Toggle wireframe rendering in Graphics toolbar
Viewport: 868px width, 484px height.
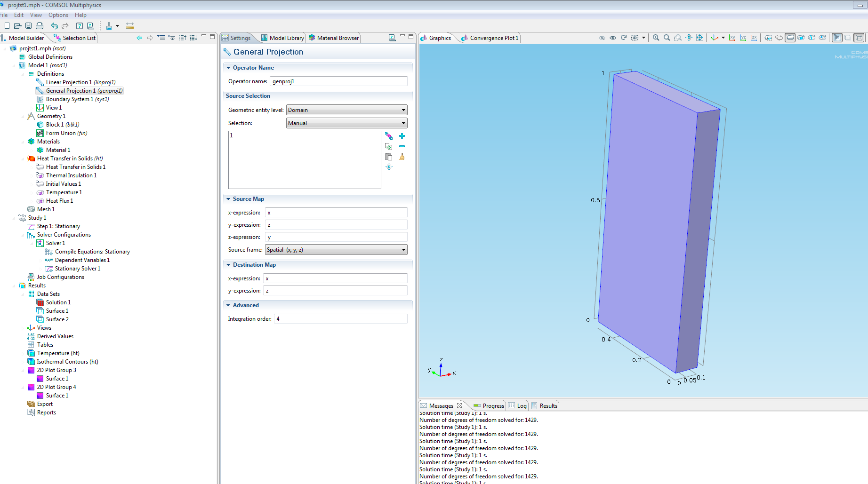tap(859, 38)
